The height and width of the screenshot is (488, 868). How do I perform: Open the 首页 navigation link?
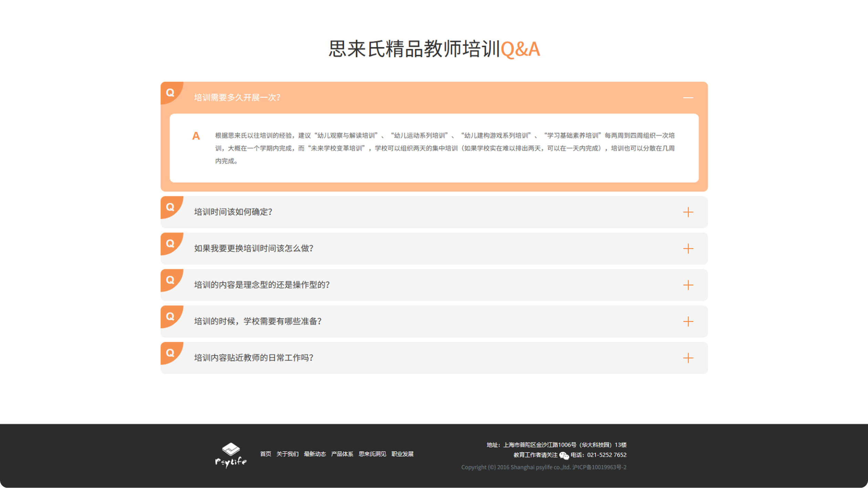click(266, 454)
